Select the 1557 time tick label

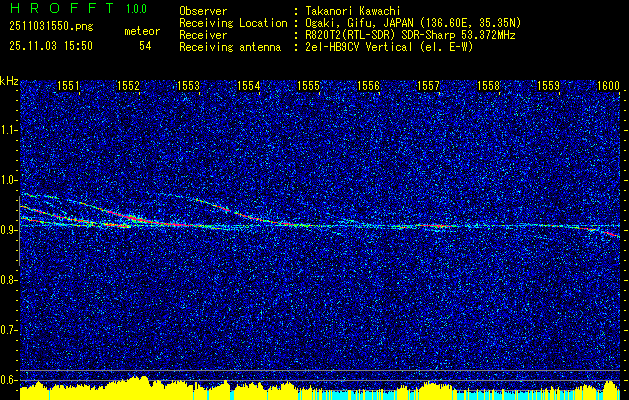coord(428,87)
